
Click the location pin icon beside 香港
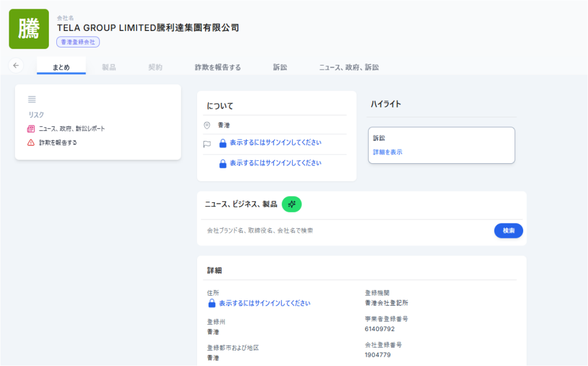click(x=207, y=125)
